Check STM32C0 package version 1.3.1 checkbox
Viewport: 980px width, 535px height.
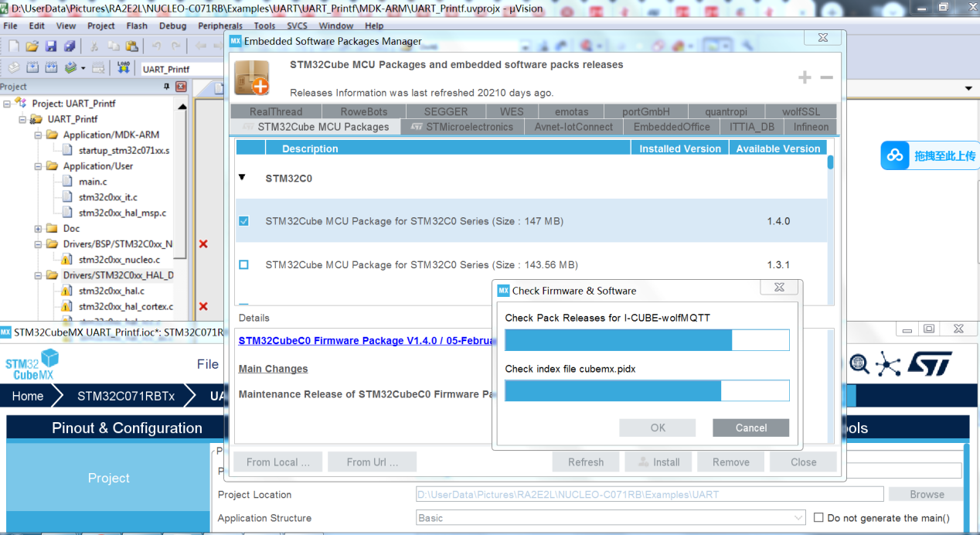[x=244, y=264]
